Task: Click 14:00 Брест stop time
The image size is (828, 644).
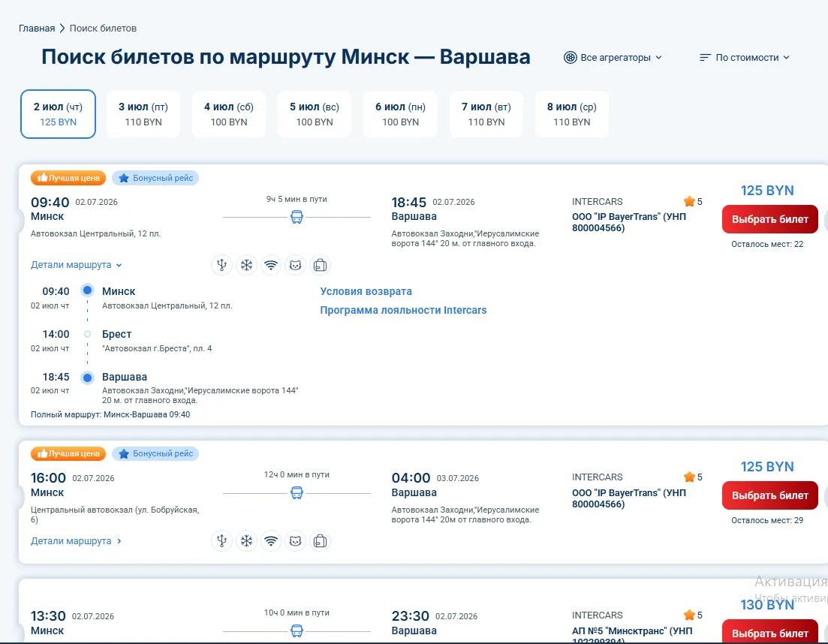Action: tap(56, 334)
